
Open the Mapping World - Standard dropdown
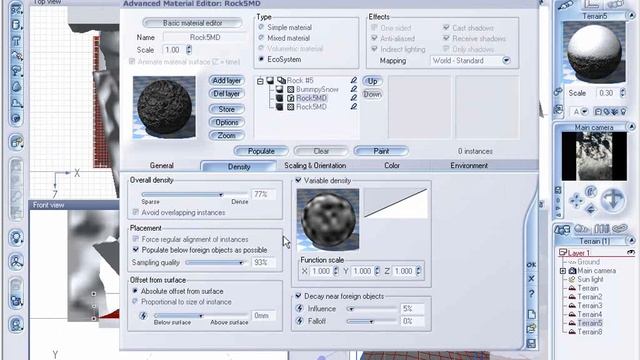tap(506, 60)
